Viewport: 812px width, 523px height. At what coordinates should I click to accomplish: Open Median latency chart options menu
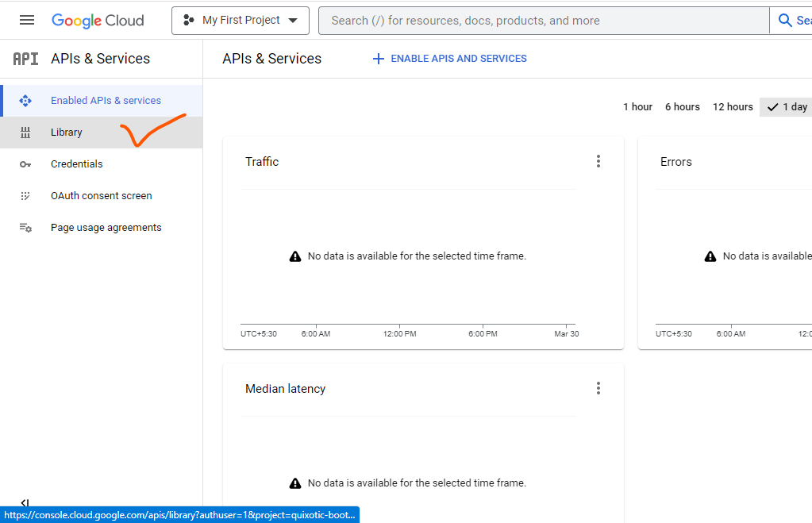click(x=598, y=388)
